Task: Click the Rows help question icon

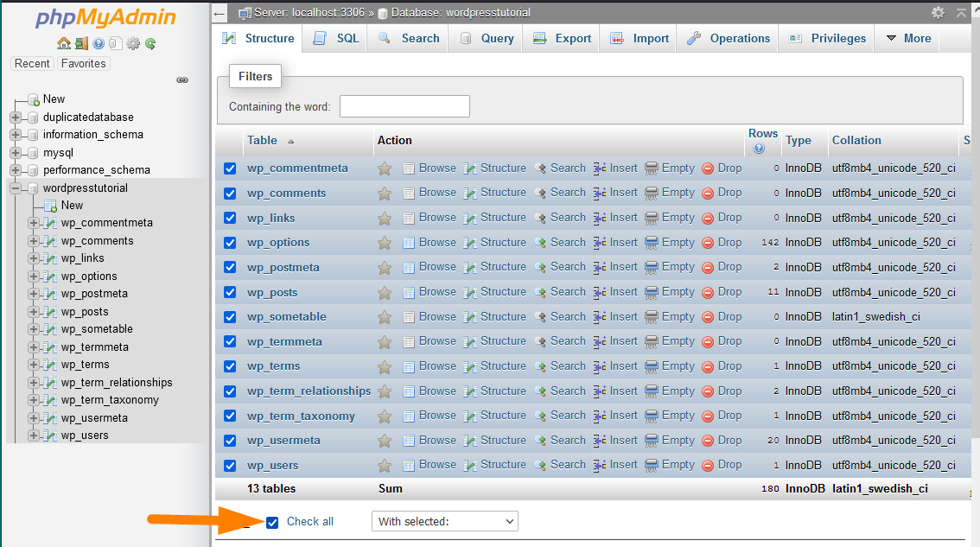Action: pos(759,148)
